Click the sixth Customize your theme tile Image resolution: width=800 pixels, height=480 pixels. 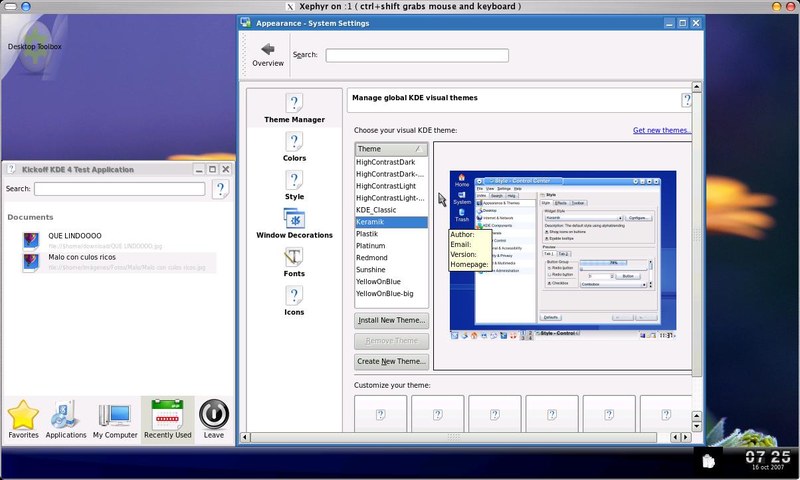[x=666, y=414]
